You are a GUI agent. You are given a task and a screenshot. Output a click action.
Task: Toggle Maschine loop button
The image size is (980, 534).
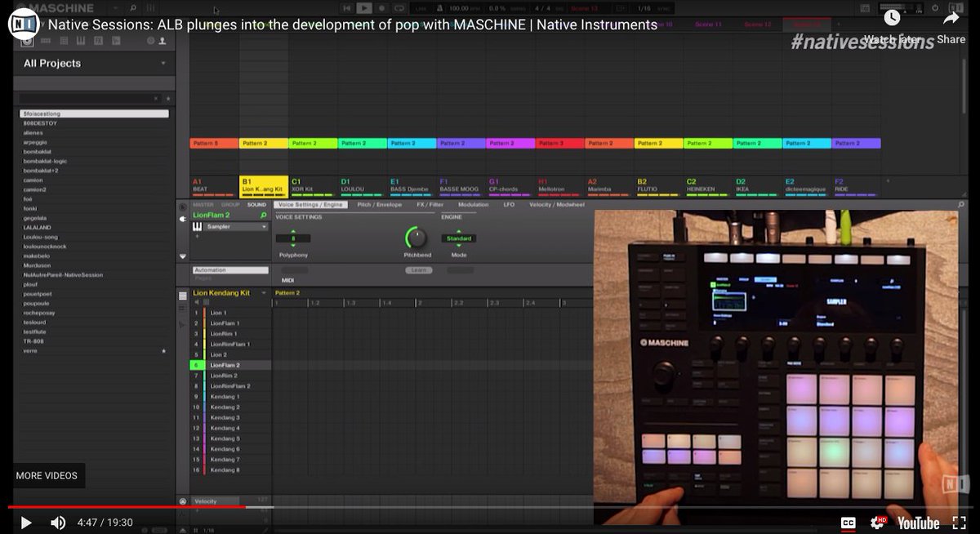[398, 8]
